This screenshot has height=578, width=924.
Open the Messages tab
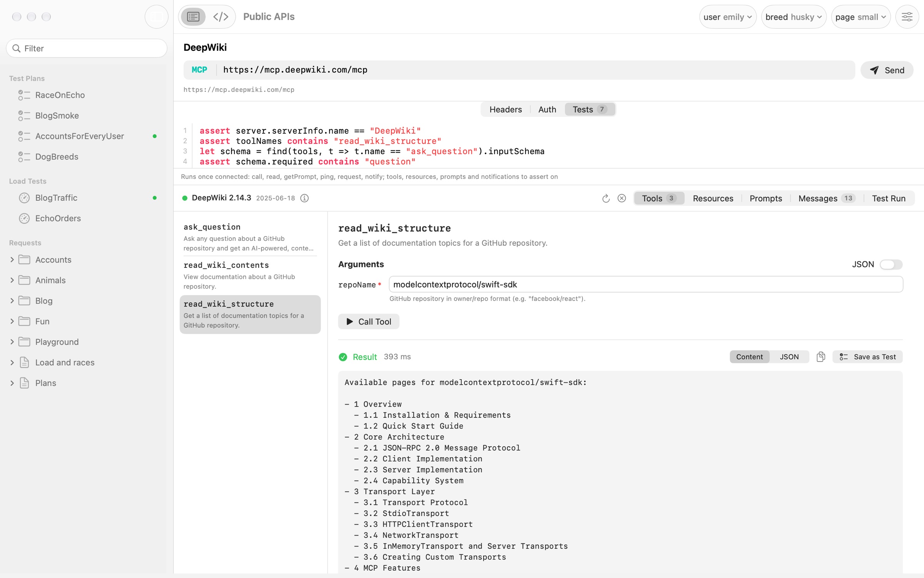827,198
